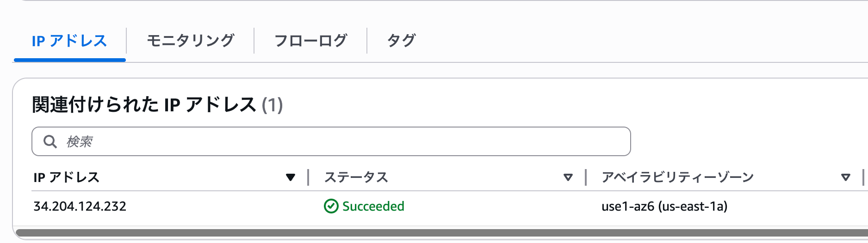Screen dimensions: 868x243
Task: Click the horizontal scrollbar under the table
Action: click(440, 233)
